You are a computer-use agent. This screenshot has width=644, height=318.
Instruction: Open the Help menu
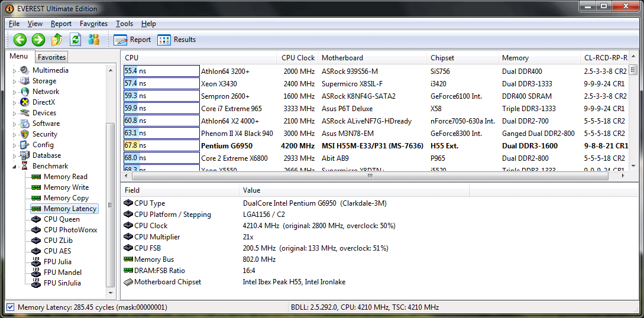tap(148, 24)
